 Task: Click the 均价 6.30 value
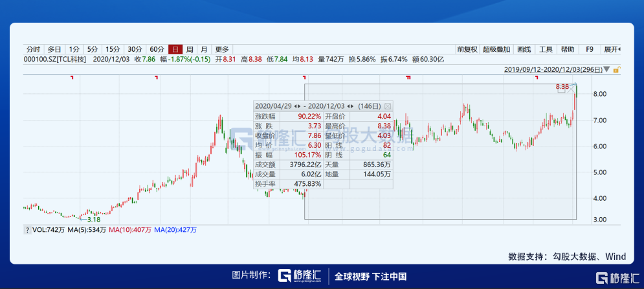(x=315, y=145)
